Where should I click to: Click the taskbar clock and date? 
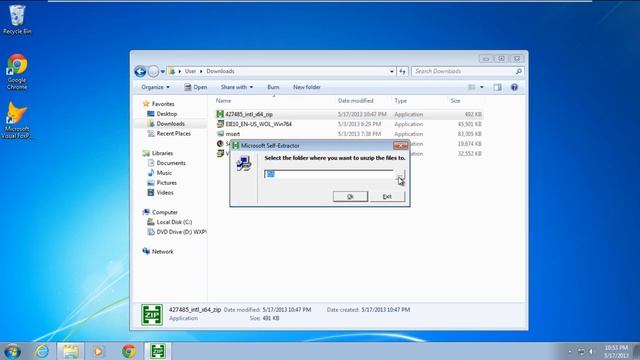tap(616, 352)
